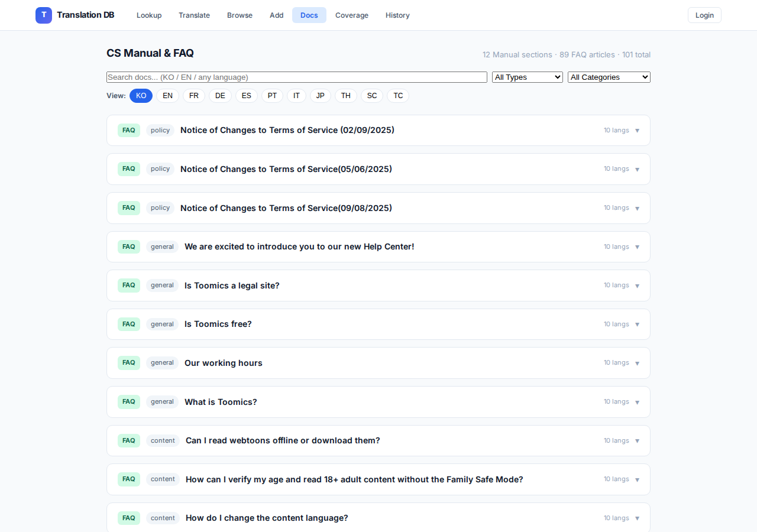The image size is (757, 532).
Task: Go to the Lookup tab
Action: [x=149, y=15]
